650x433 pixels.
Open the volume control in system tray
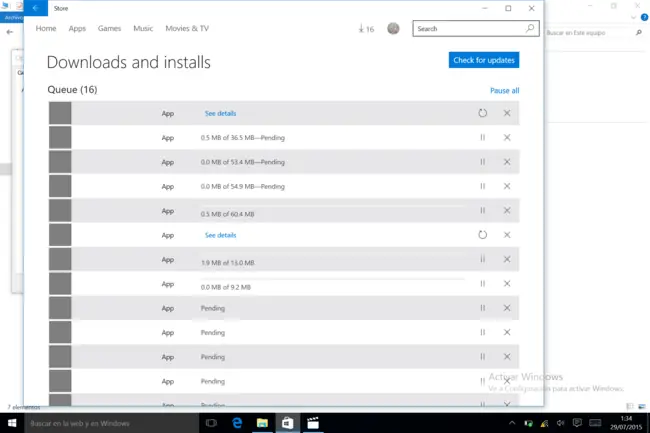click(560, 423)
